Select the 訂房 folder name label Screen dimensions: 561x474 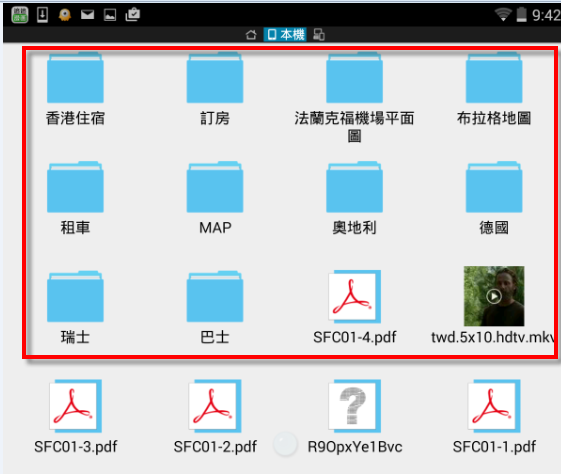click(215, 118)
